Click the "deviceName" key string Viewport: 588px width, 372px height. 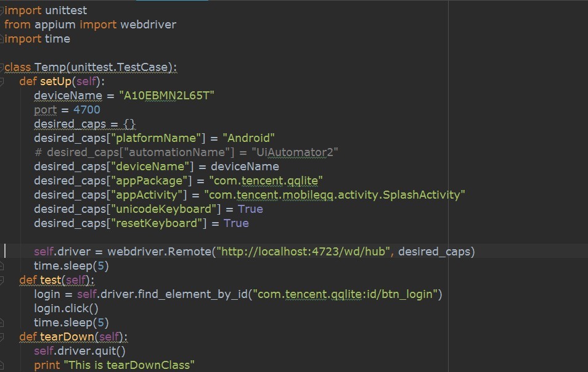(x=150, y=167)
